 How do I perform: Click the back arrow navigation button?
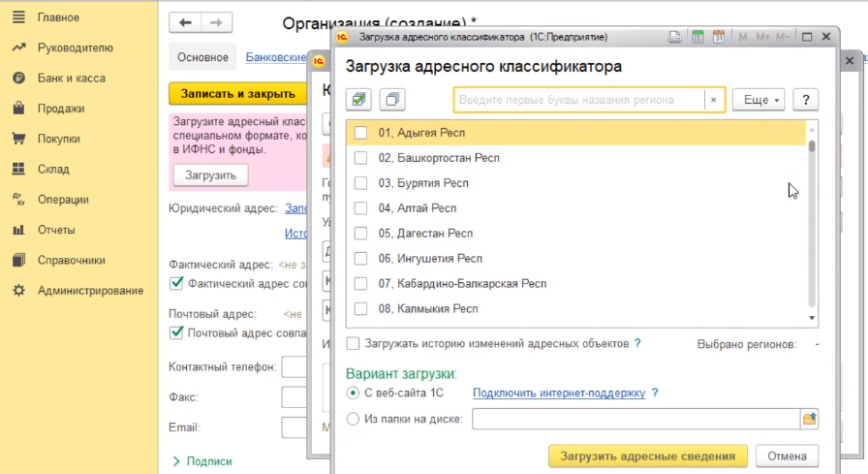point(186,22)
